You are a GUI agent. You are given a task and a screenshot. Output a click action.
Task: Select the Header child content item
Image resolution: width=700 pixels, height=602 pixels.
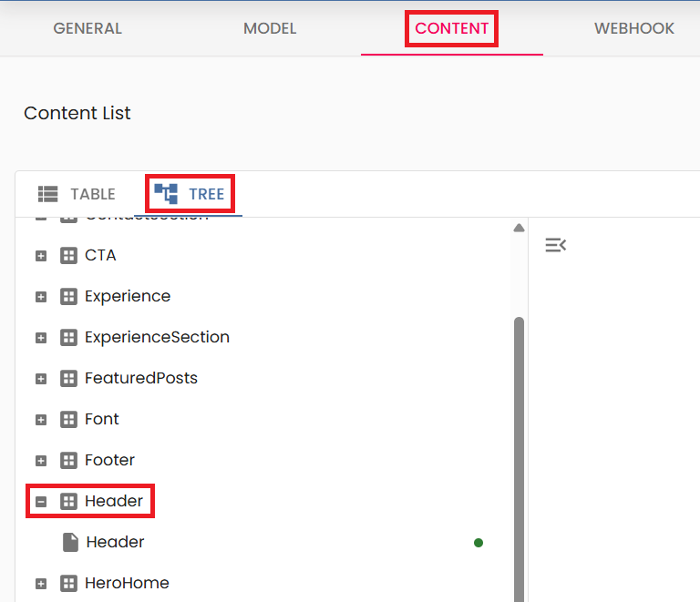(115, 543)
